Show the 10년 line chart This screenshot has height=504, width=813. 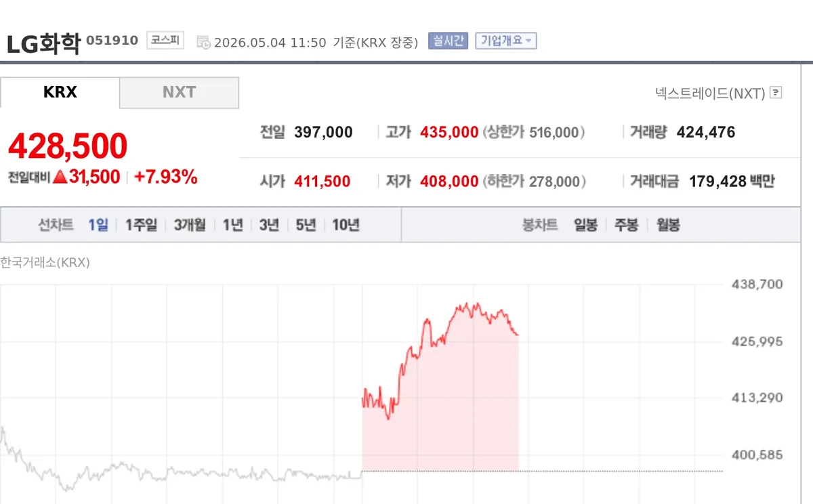tap(346, 225)
